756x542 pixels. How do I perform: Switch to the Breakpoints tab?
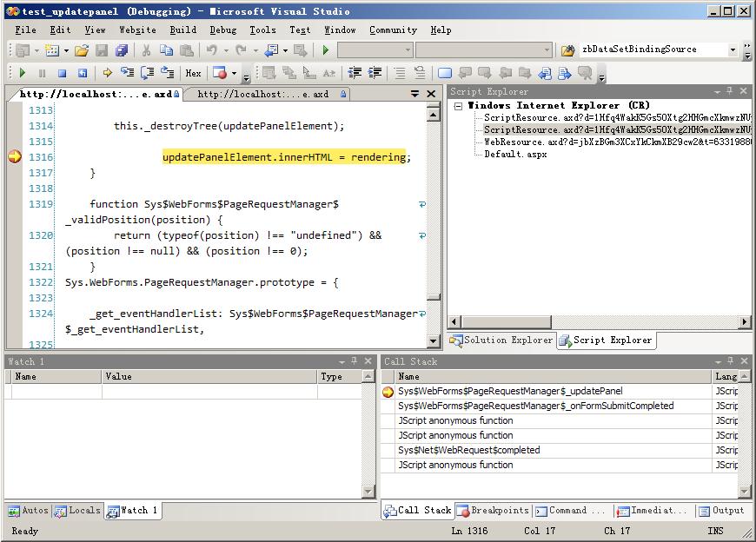(493, 511)
